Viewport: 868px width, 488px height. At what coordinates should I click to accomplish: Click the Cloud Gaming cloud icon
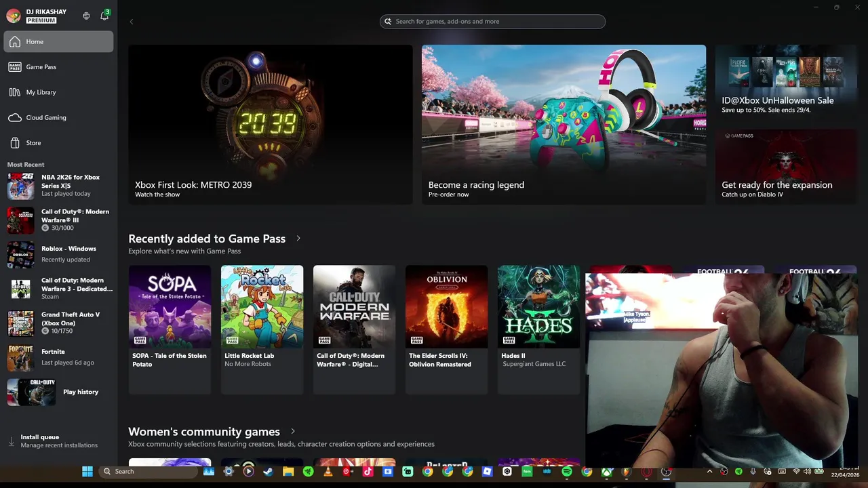coord(15,117)
